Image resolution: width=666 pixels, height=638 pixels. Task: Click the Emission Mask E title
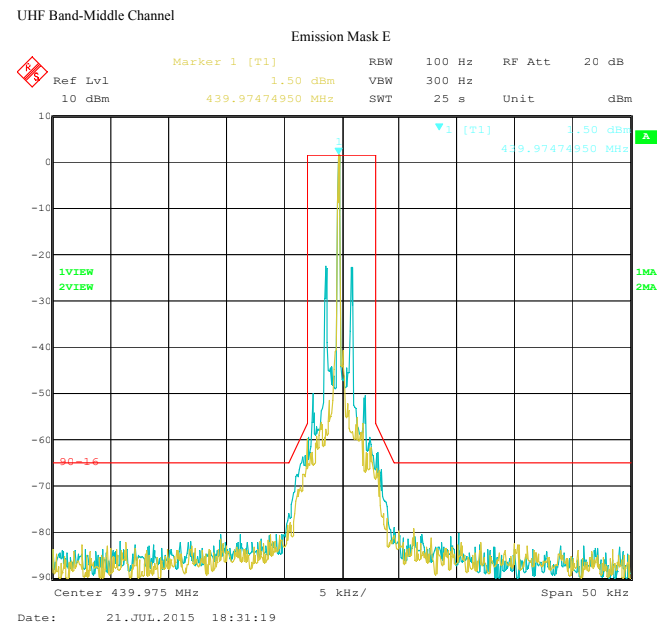[x=340, y=37]
